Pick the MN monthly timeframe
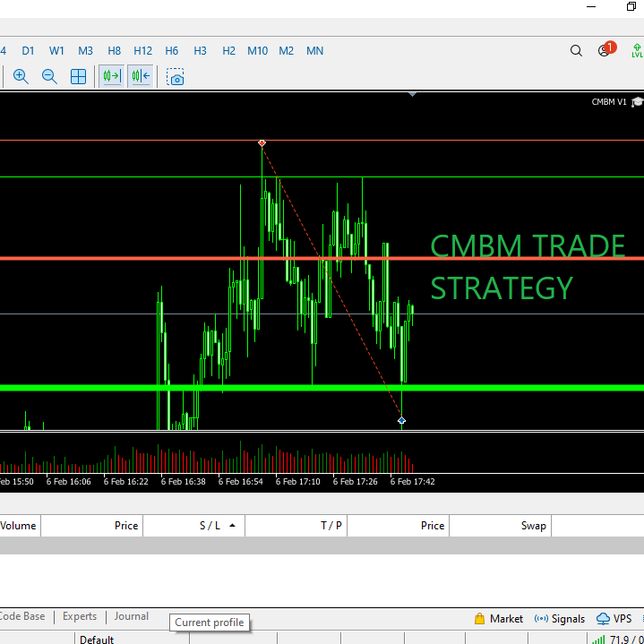 (315, 51)
